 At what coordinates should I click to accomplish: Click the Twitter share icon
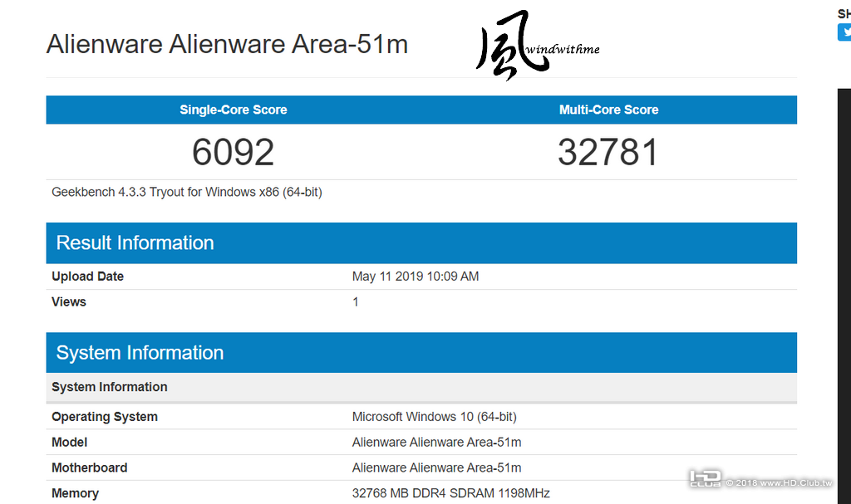844,32
